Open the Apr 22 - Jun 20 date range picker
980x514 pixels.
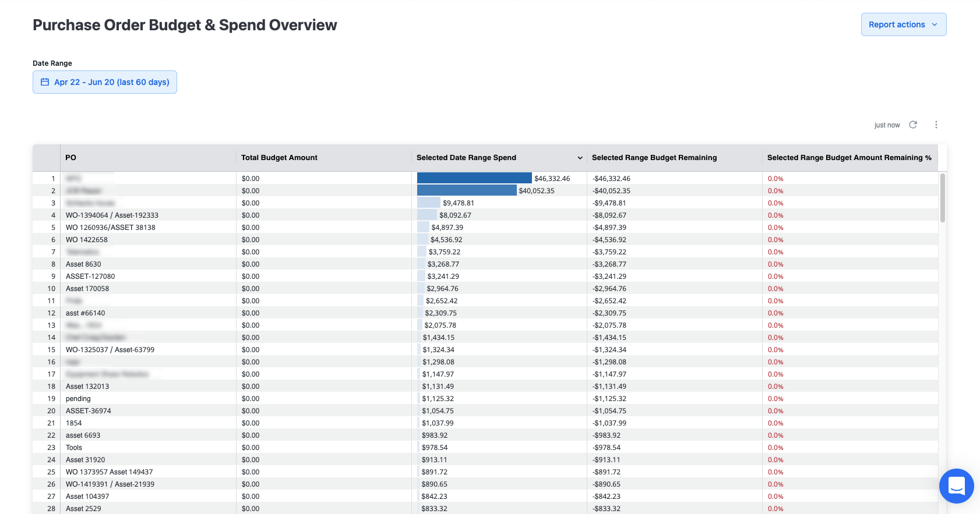(x=105, y=82)
